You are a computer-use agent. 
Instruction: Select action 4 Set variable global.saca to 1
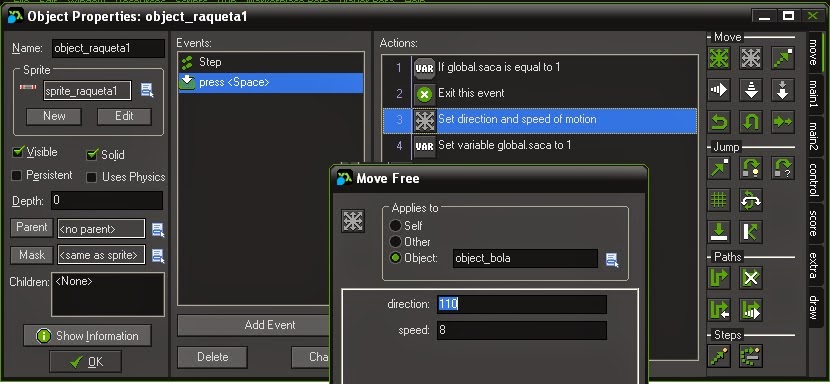(539, 146)
